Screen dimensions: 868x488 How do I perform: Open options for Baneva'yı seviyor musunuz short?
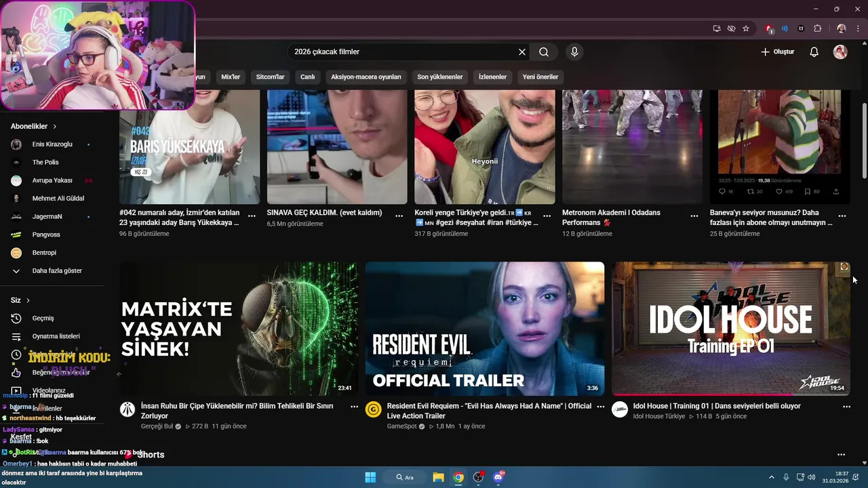click(x=842, y=216)
